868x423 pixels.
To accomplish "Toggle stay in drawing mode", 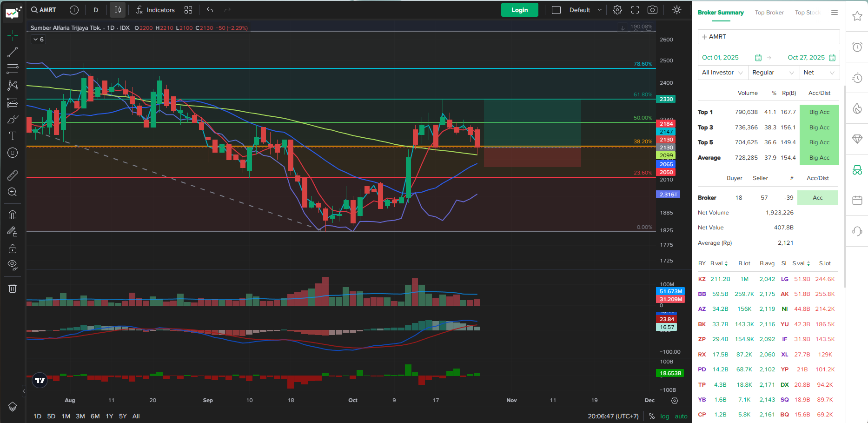I will 13,232.
